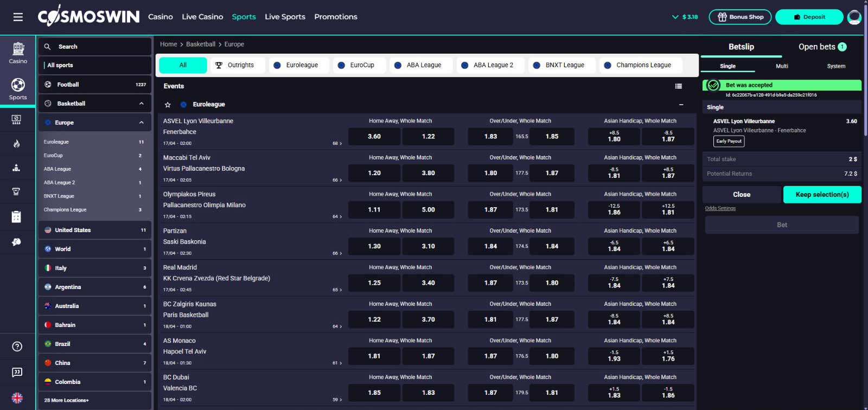The width and height of the screenshot is (868, 410).
Task: Expand Italy basketball leagues
Action: (95, 268)
